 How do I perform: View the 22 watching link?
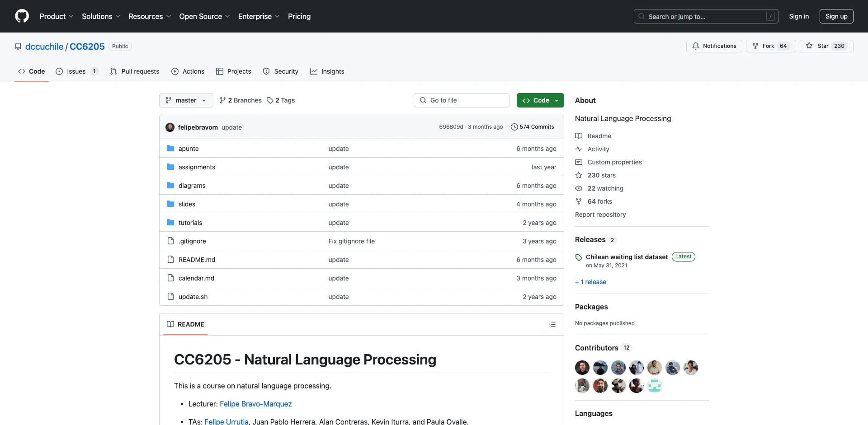599,188
